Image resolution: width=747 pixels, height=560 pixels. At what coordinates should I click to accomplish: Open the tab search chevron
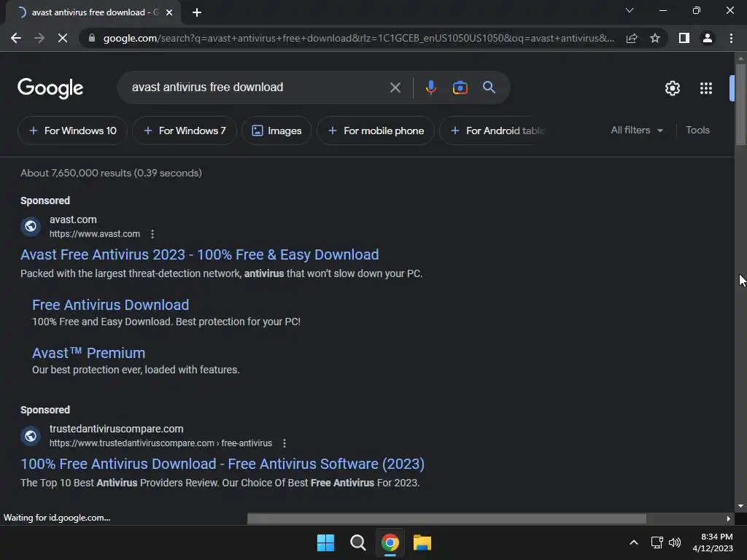630,10
